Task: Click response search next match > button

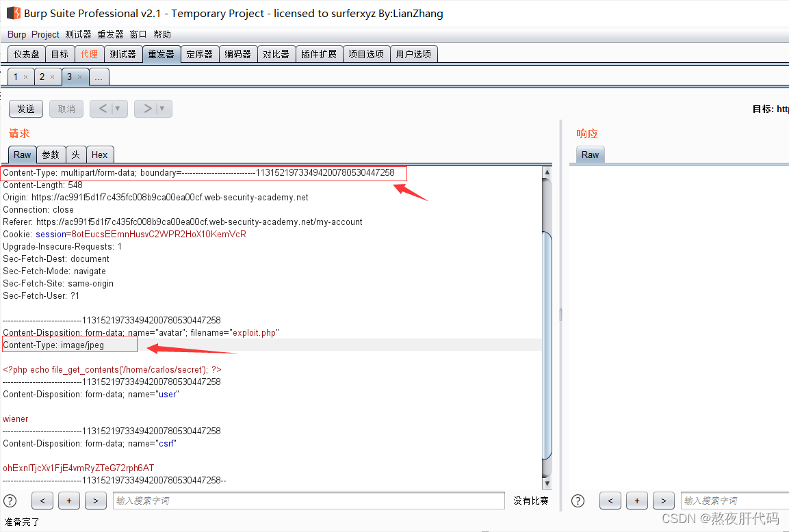Action: tap(664, 501)
